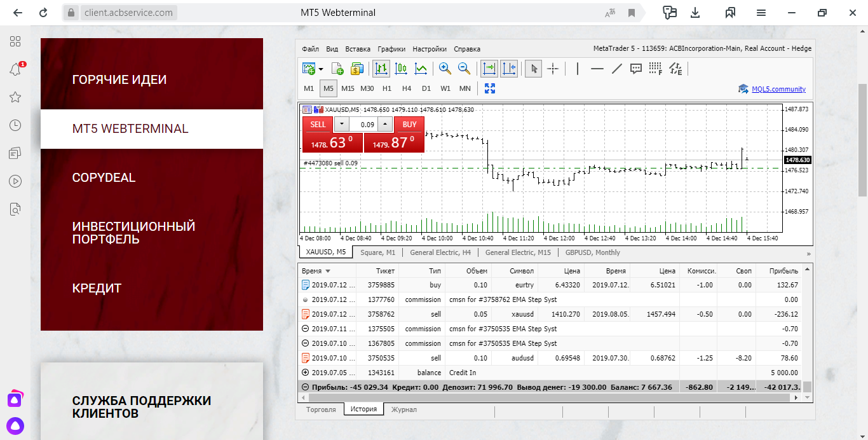Reload the page in browser
The height and width of the screenshot is (440, 868).
click(x=43, y=13)
